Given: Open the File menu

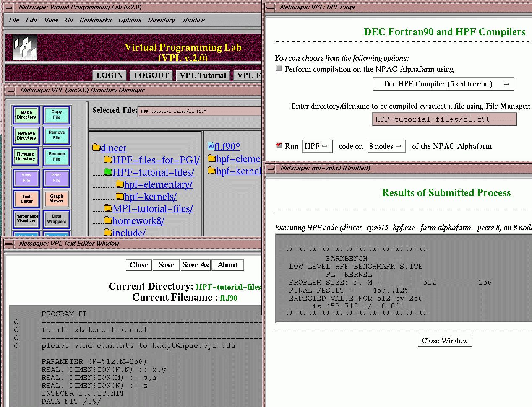Looking at the screenshot, I should click(x=14, y=20).
